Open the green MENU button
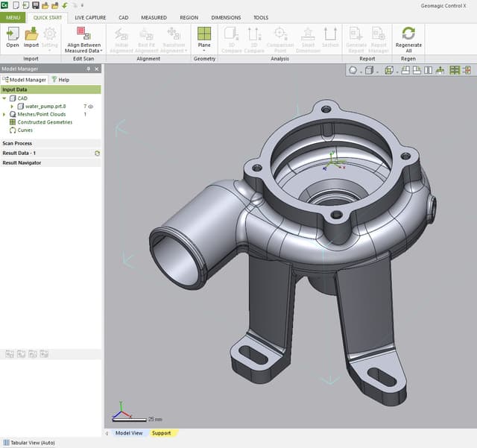Image resolution: width=477 pixels, height=448 pixels. coord(14,17)
